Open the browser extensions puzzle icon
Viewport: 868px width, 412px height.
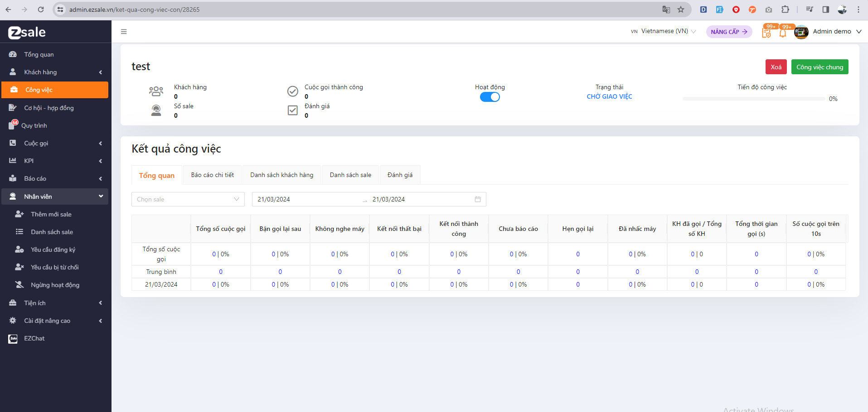point(785,10)
